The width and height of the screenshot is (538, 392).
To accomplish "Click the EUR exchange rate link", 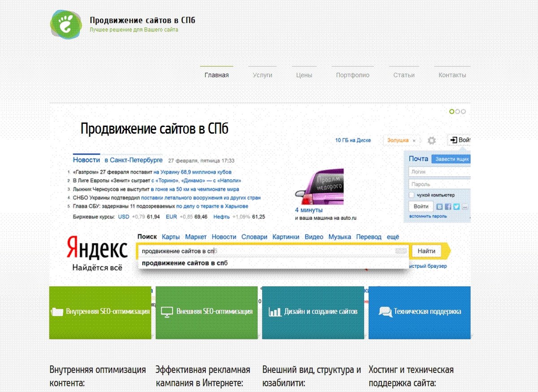I will point(171,217).
